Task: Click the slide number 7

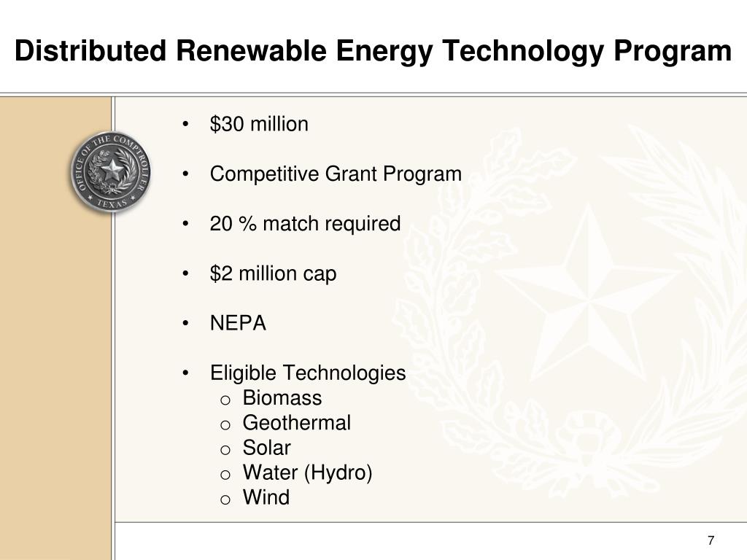Action: 711,540
